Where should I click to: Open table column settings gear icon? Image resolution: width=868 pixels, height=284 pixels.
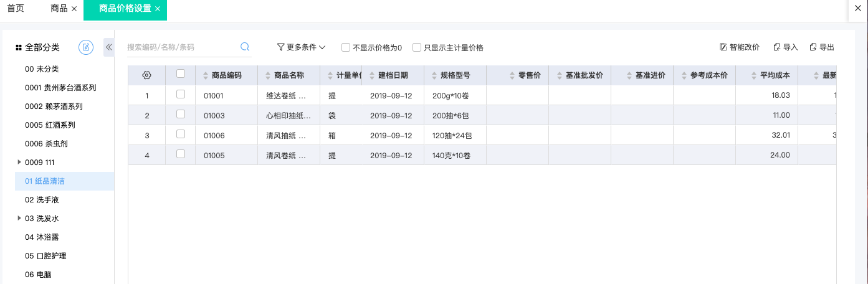click(x=146, y=75)
